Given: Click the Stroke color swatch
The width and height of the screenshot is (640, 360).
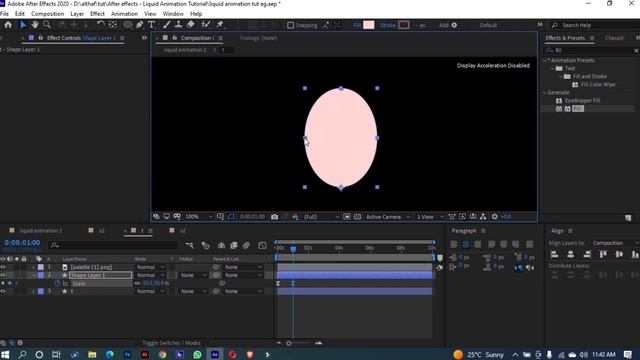Looking at the screenshot, I should point(404,25).
